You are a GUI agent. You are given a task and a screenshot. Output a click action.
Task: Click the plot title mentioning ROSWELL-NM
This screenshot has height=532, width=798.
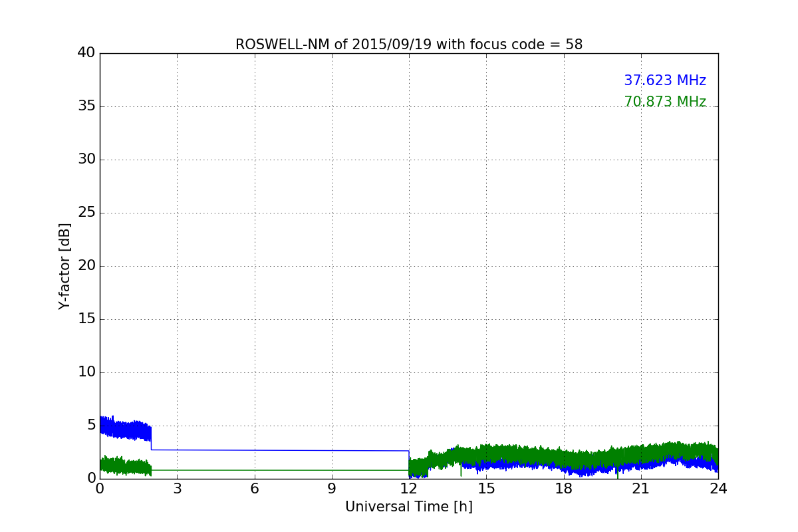tap(409, 45)
